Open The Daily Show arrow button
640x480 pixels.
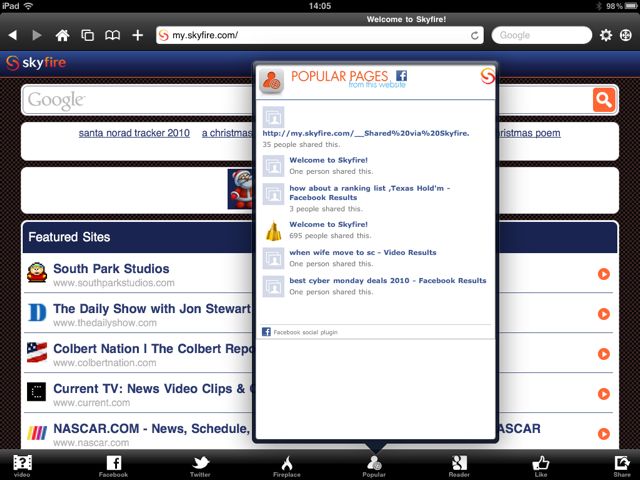click(604, 314)
